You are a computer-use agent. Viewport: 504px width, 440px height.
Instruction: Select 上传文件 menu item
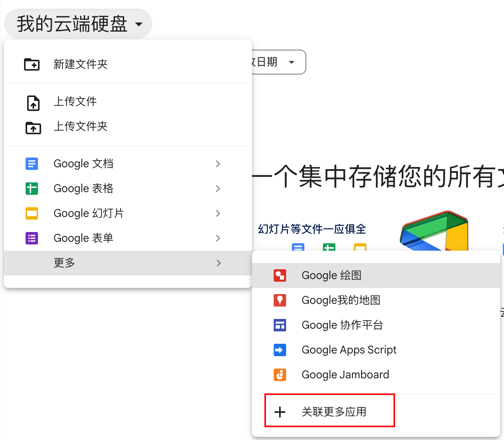128,102
